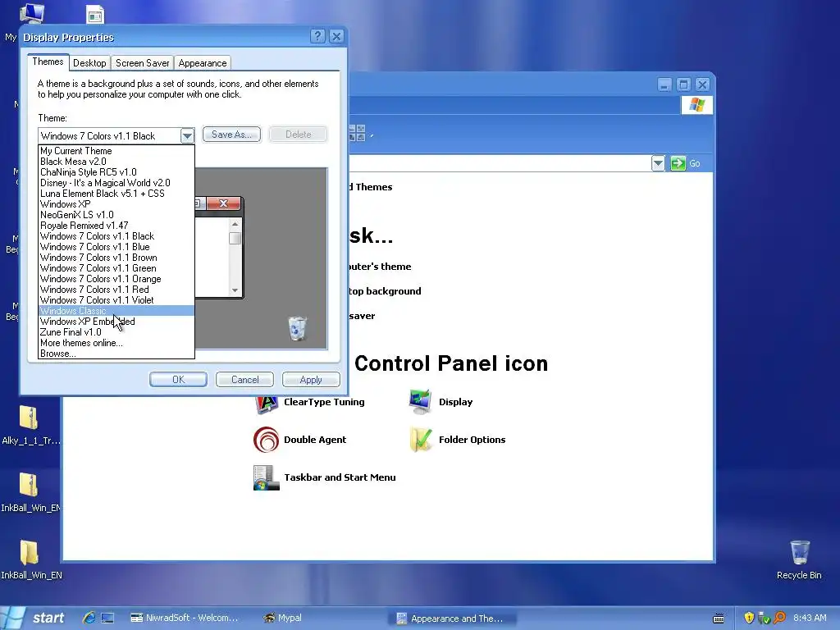Click the taskbar clock showing 8:43 AM
This screenshot has height=630, width=840.
pos(810,618)
